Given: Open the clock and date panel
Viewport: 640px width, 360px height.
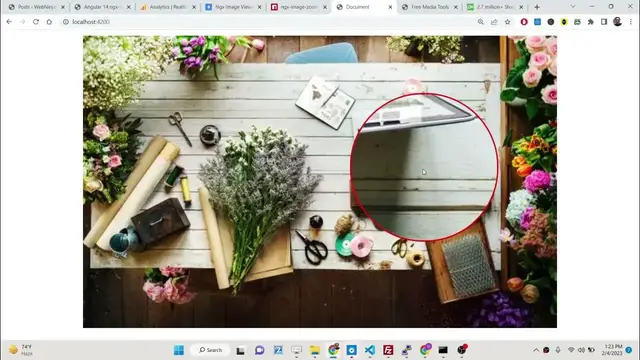Looking at the screenshot, I should tap(612, 350).
